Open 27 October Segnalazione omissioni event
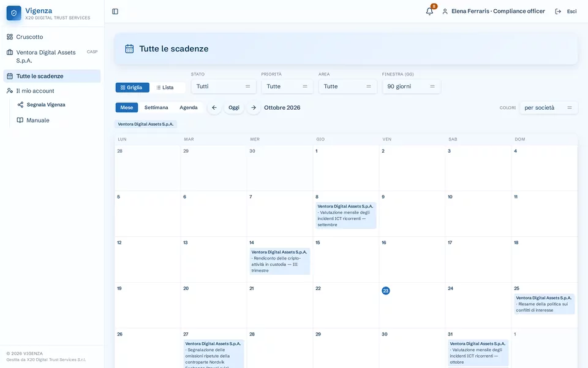588x368 pixels. pyautogui.click(x=214, y=354)
